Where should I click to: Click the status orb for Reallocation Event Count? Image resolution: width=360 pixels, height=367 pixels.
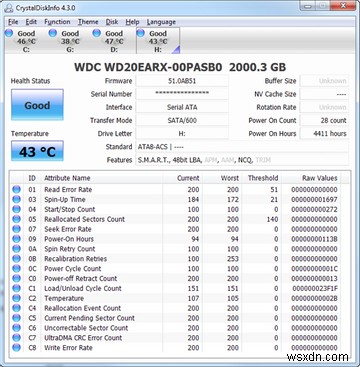pos(16,308)
